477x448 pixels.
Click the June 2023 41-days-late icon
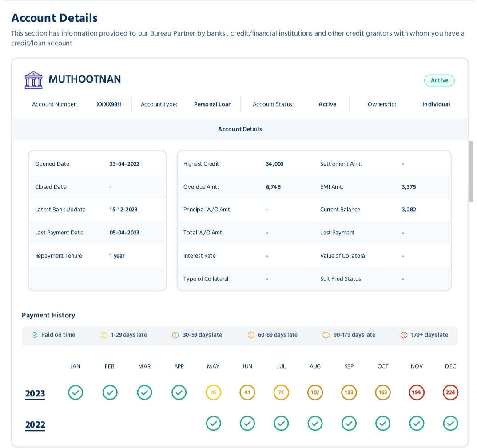(247, 392)
